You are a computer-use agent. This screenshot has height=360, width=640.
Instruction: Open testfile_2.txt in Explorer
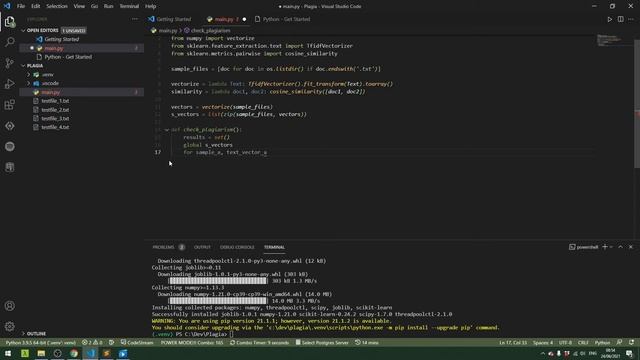coord(55,110)
